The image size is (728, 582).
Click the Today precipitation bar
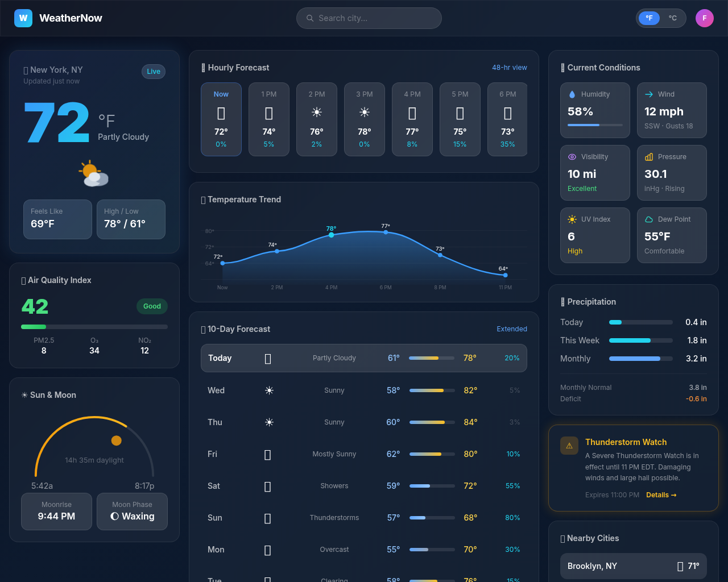[641, 322]
